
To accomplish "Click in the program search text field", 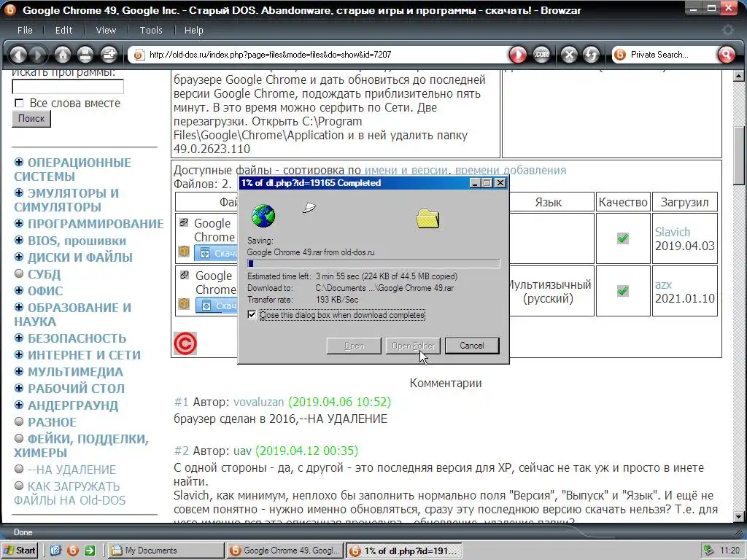I will point(68,87).
